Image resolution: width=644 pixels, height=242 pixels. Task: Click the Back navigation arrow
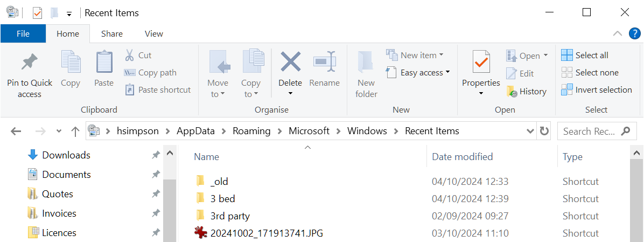click(x=16, y=132)
